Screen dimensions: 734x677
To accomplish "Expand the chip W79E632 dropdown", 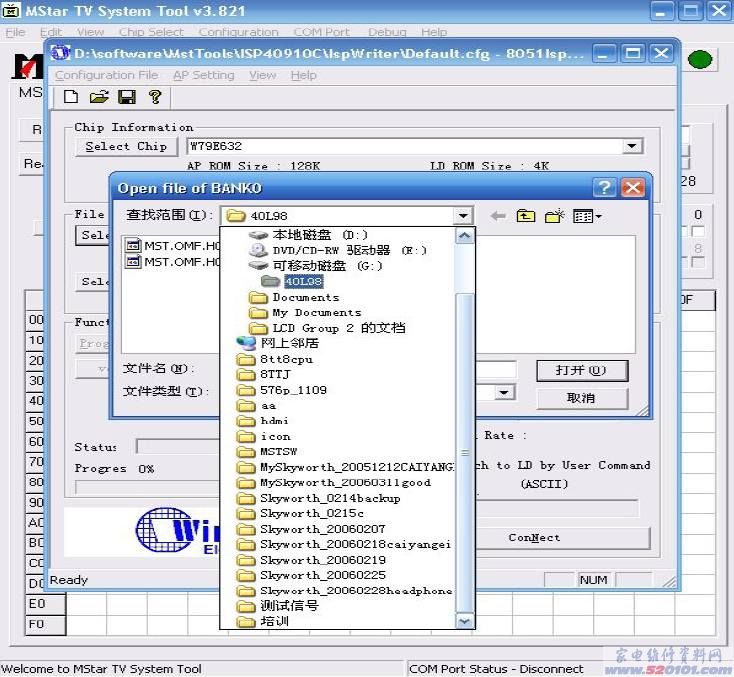I will [x=632, y=146].
